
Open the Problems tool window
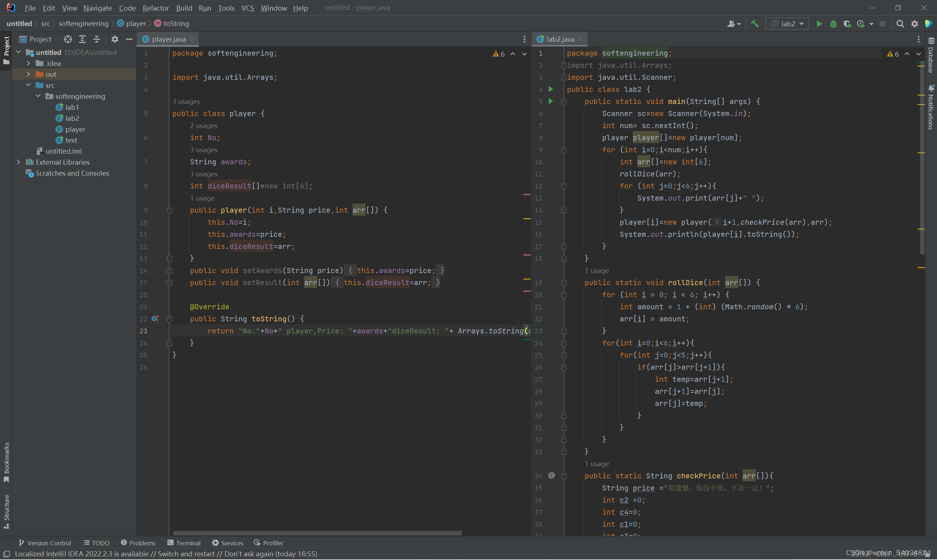click(138, 543)
